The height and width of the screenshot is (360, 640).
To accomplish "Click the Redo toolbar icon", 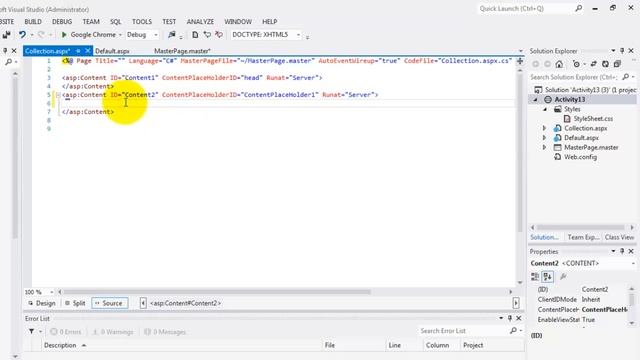I will 41,35.
